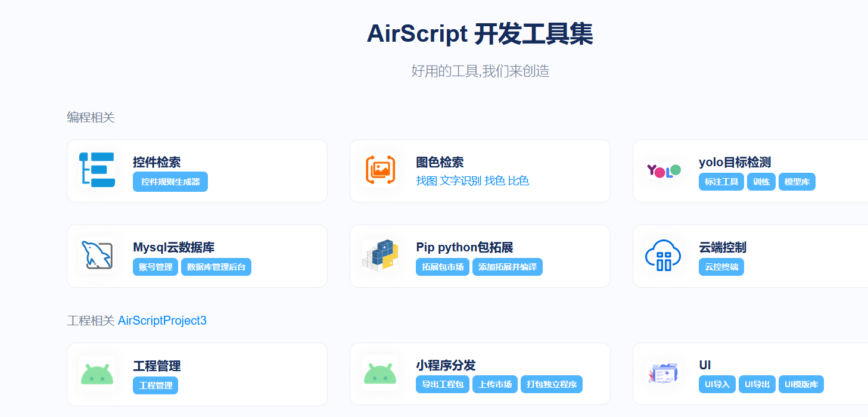This screenshot has width=868, height=417.
Task: Click the 工程管理 android robot icon
Action: 97,374
